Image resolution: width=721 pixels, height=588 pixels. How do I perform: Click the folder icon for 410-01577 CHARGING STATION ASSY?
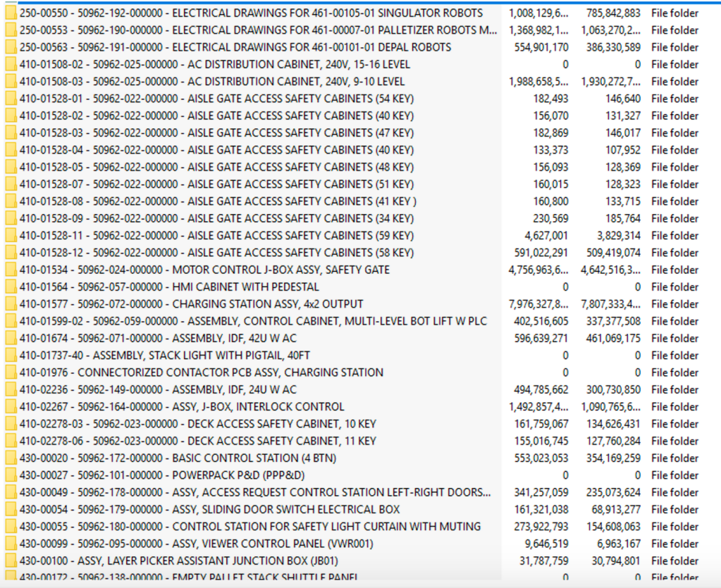(x=13, y=304)
